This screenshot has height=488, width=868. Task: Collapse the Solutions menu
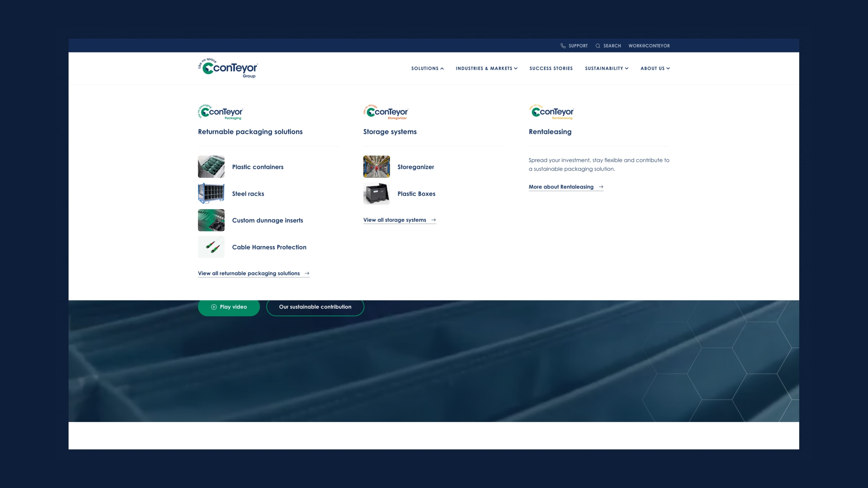[x=427, y=68]
